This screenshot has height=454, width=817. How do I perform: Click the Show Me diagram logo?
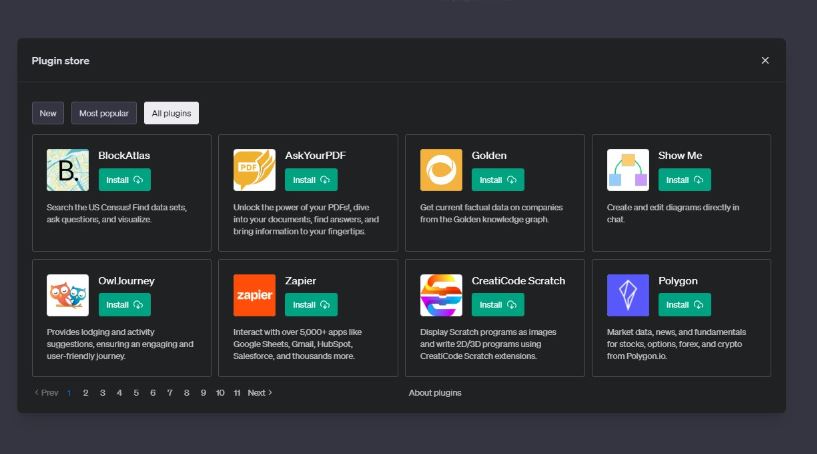pyautogui.click(x=628, y=170)
